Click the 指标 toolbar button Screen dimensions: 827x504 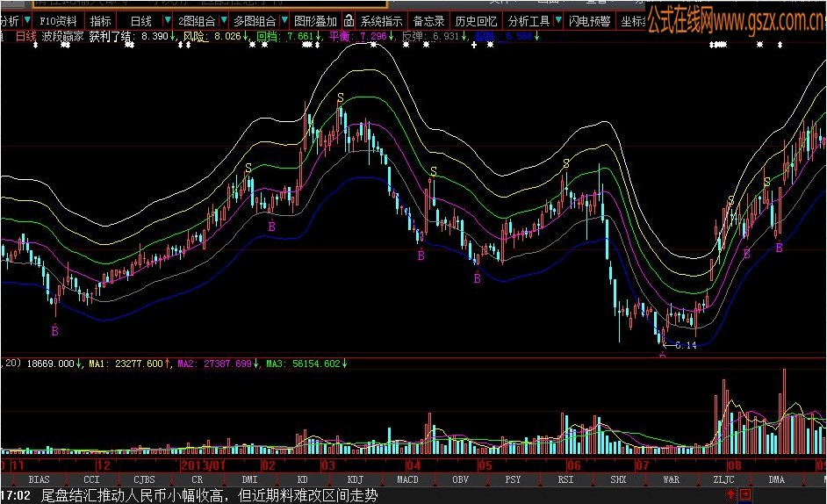tap(100, 21)
